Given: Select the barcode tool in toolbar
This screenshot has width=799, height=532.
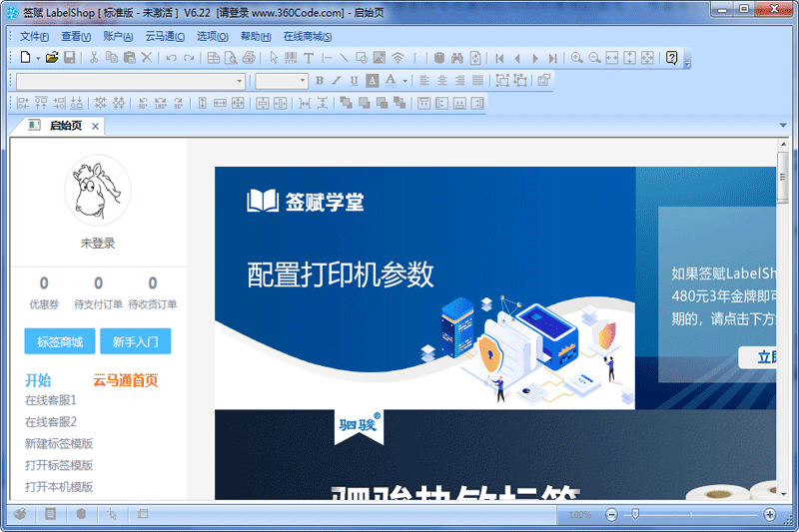Looking at the screenshot, I should 291,58.
